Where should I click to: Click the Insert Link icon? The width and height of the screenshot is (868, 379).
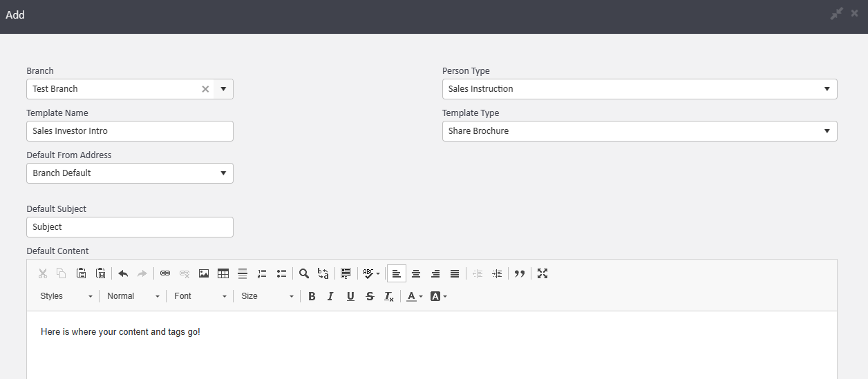click(x=165, y=273)
